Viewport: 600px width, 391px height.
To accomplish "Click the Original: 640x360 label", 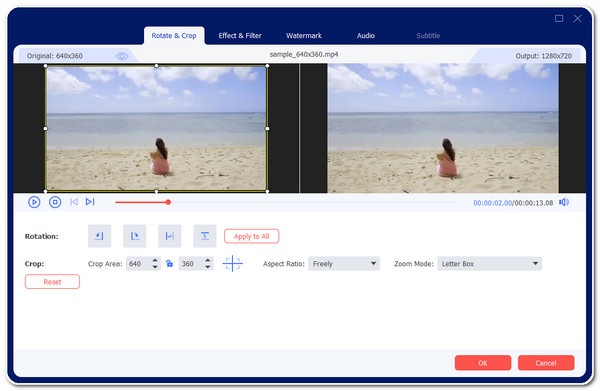I will [x=55, y=56].
